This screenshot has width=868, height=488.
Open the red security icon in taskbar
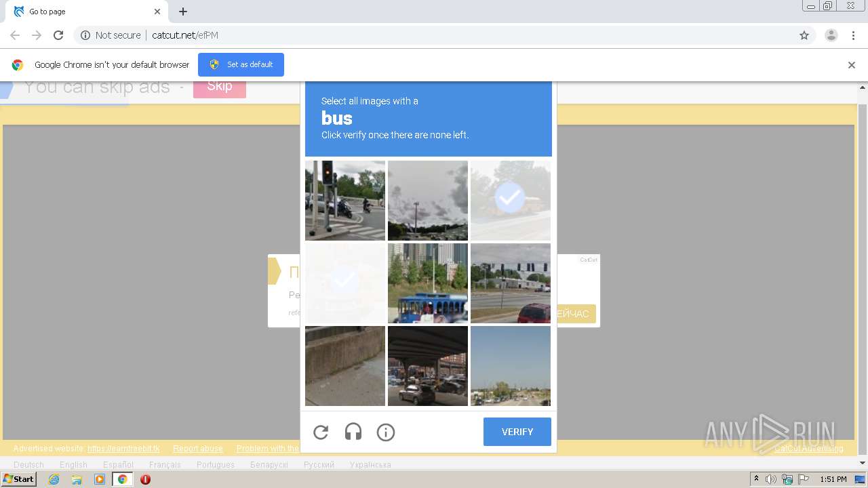click(x=145, y=479)
